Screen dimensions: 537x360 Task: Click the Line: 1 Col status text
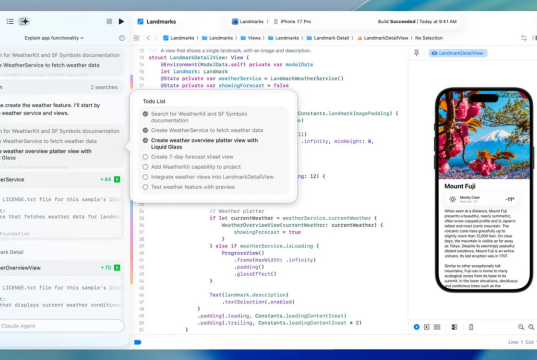pos(522,342)
